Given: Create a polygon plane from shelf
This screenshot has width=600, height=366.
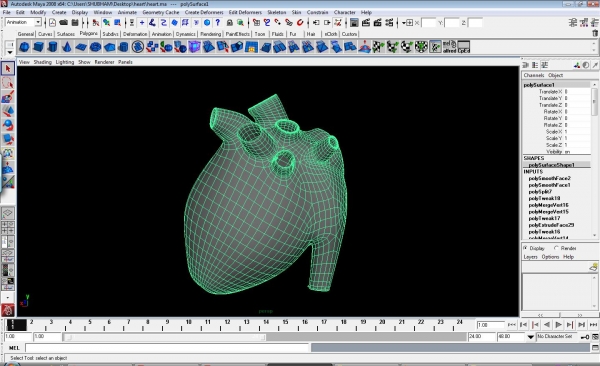Looking at the screenshot, I should [81, 47].
